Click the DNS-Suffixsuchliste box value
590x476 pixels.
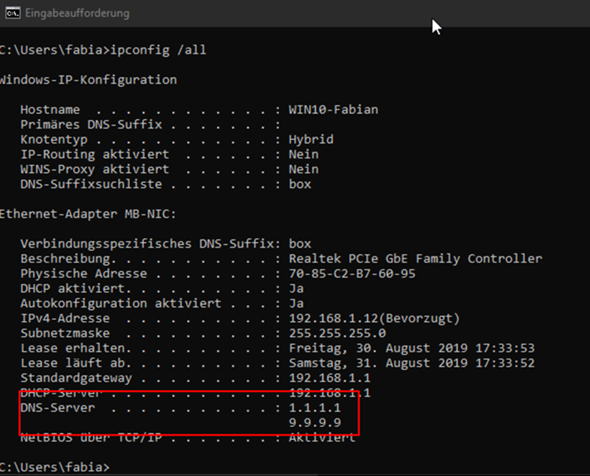pos(300,184)
